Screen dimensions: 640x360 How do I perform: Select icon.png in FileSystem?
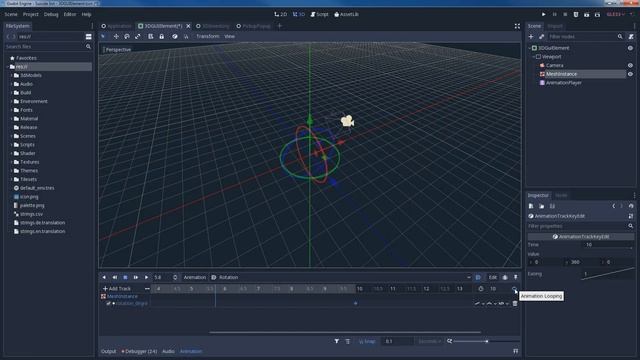coord(29,197)
